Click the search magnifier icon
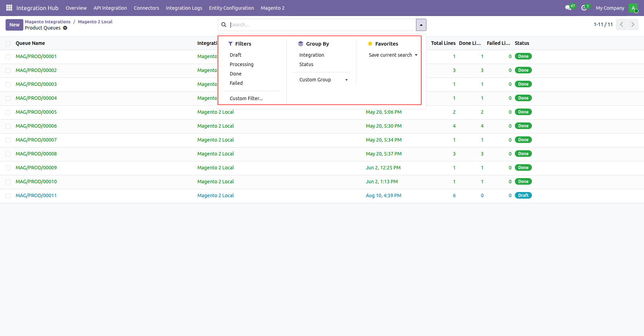The image size is (644, 336). [224, 25]
